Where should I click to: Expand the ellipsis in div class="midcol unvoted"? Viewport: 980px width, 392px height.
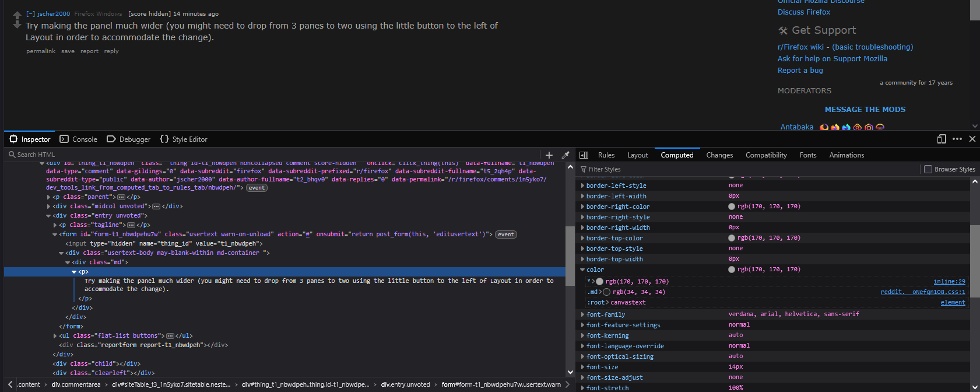(156, 206)
